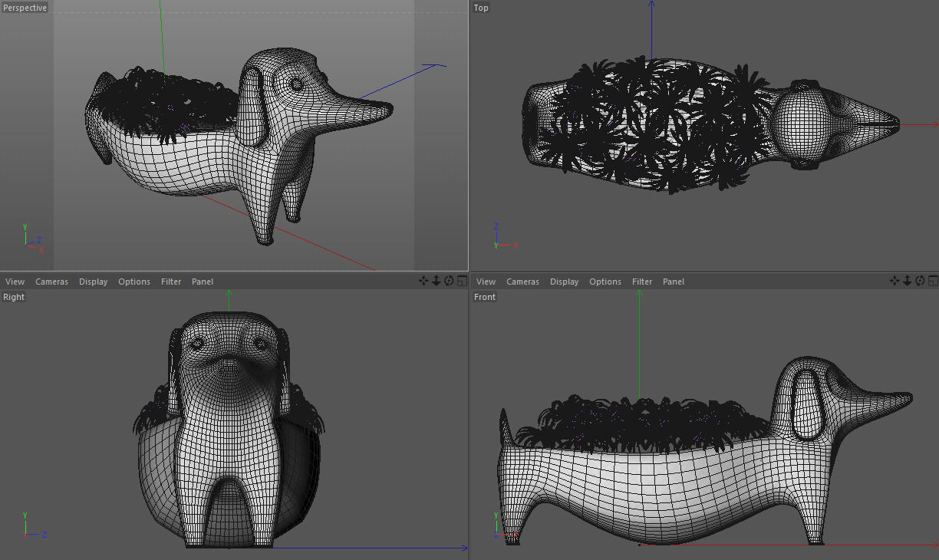Click the zoom camera icon in Right viewport
The image size is (939, 560).
tap(437, 281)
